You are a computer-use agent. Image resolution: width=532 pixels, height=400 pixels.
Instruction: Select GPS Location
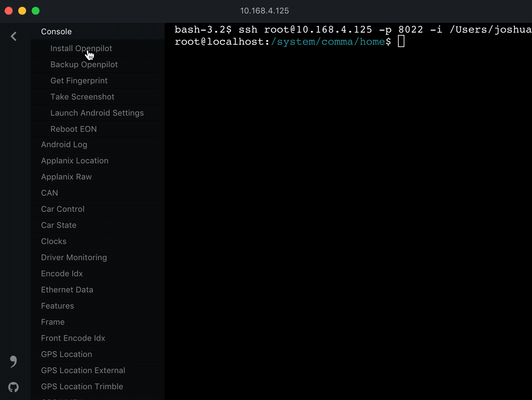click(x=97, y=354)
